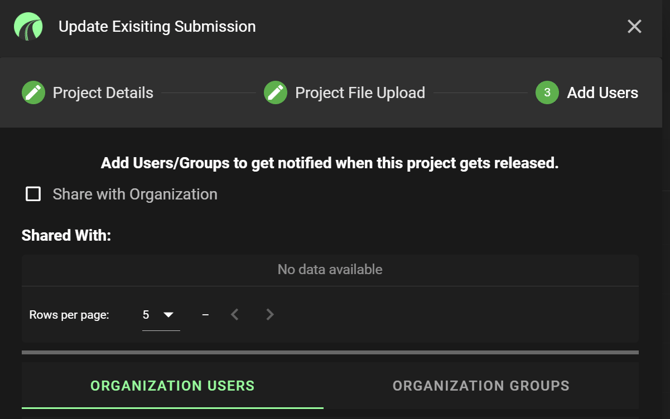The width and height of the screenshot is (670, 419).
Task: Click the green leaf app logo
Action: coord(28,26)
